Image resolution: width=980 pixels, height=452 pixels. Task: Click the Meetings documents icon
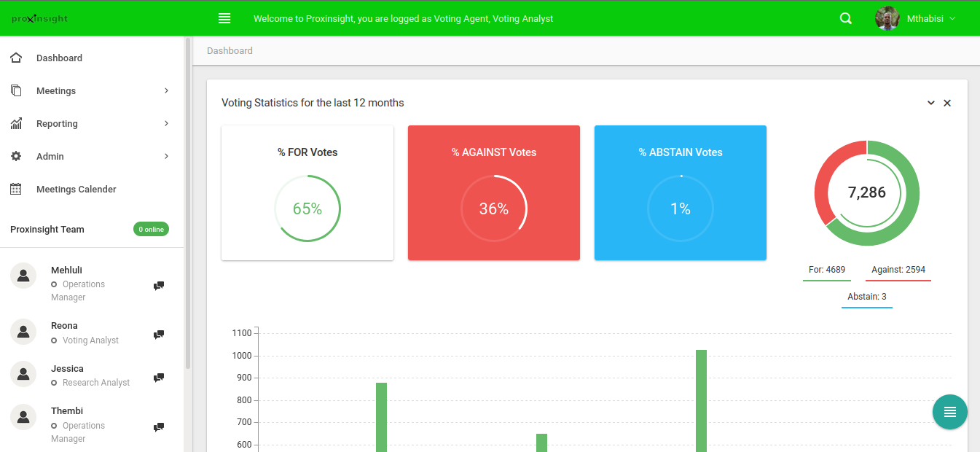tap(16, 90)
